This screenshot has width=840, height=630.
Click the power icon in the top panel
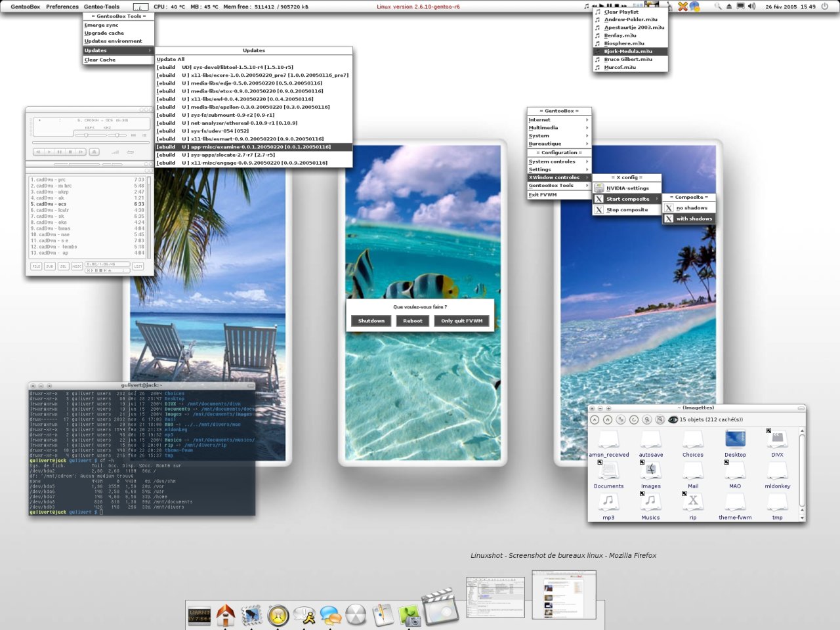[x=825, y=7]
